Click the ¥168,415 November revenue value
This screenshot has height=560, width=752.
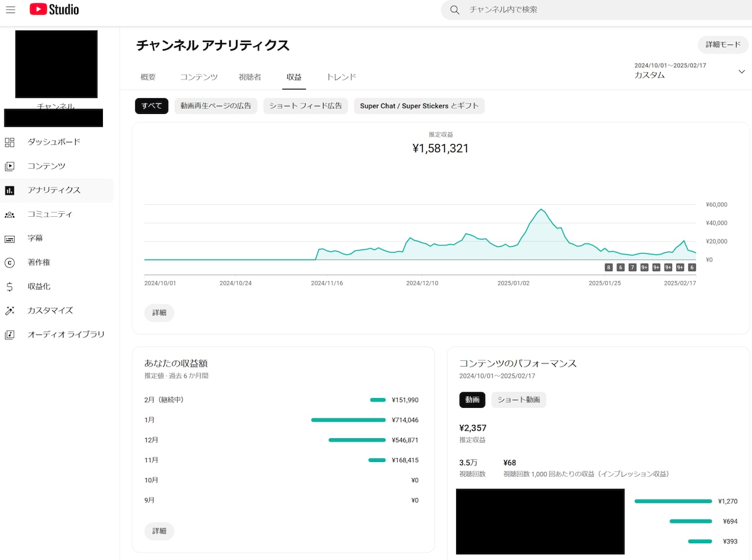click(x=405, y=460)
